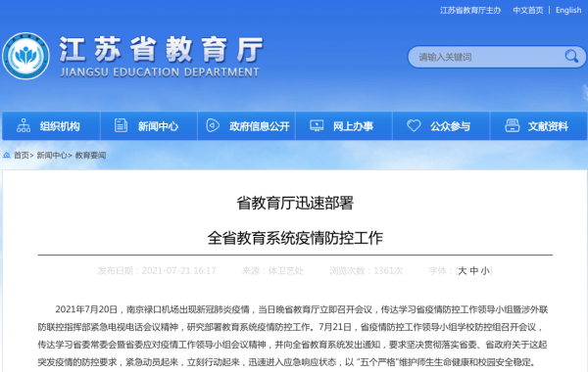The image size is (588, 372).
Task: Open the 组织机构 menu
Action: tap(51, 126)
